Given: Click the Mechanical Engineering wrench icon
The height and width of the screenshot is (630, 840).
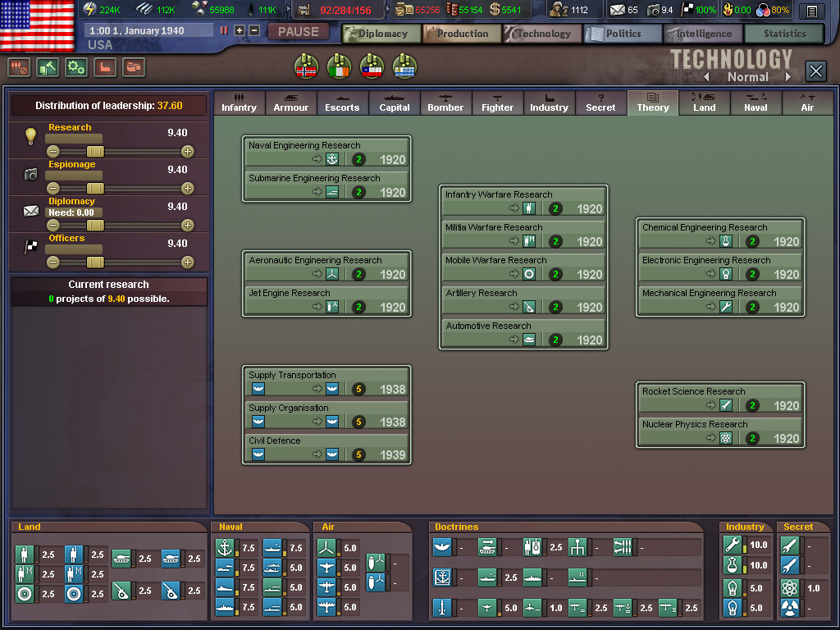Looking at the screenshot, I should tap(725, 307).
